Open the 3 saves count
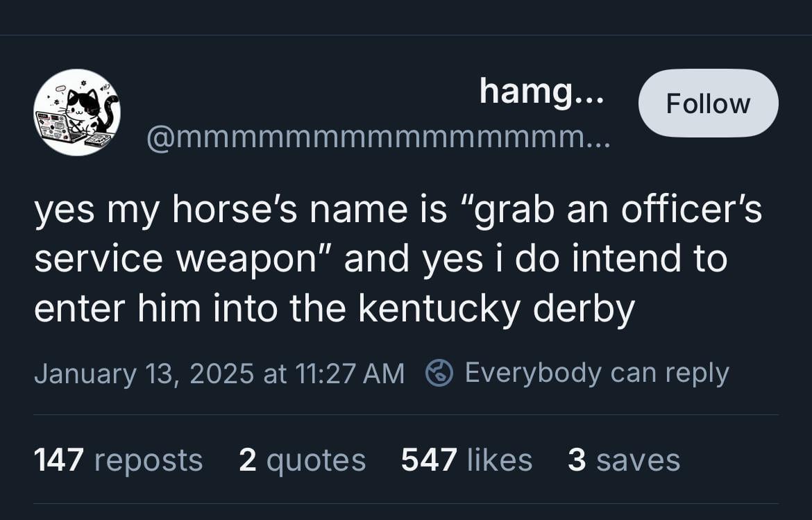This screenshot has width=812, height=520. click(x=623, y=460)
